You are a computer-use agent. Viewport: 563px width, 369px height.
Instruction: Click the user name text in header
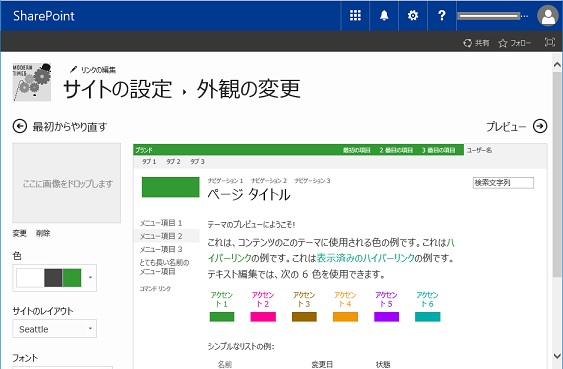pos(493,16)
